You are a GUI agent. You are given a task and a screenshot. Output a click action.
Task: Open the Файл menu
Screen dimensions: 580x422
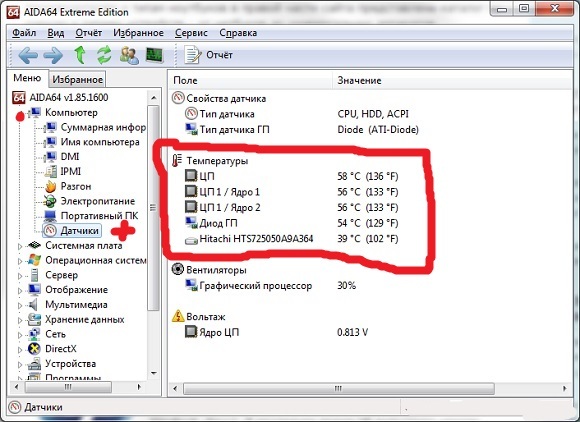24,33
